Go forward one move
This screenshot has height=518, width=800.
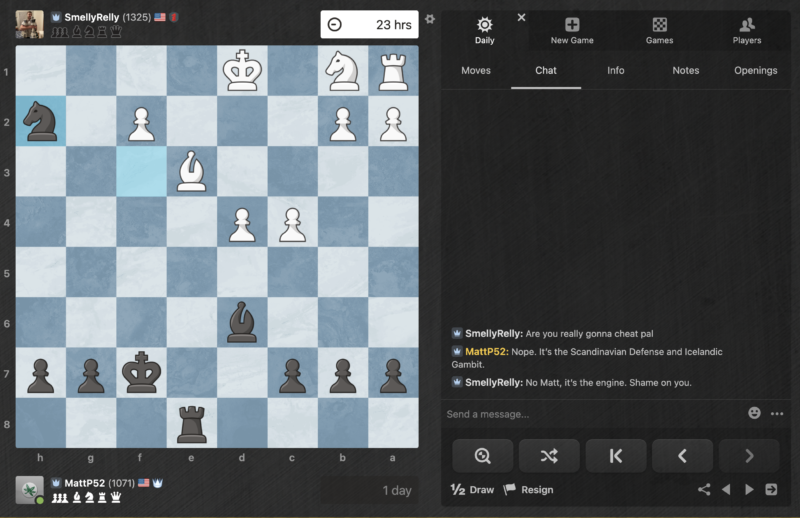749,456
